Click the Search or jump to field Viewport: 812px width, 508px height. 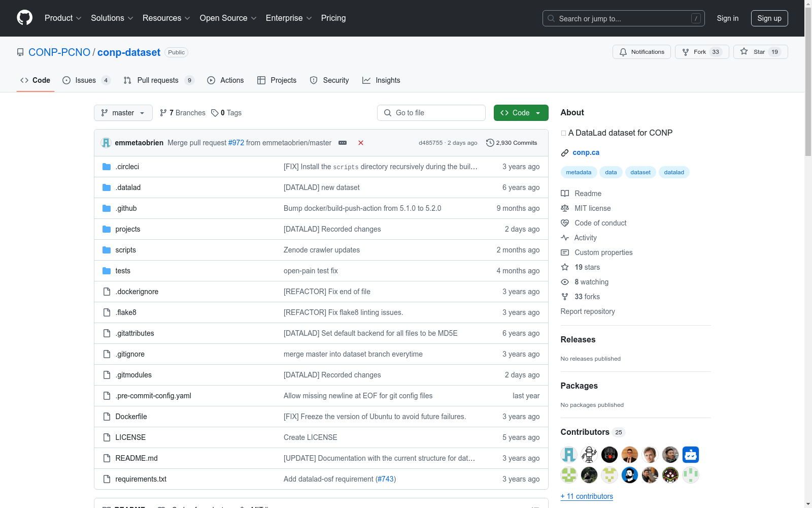tap(624, 18)
